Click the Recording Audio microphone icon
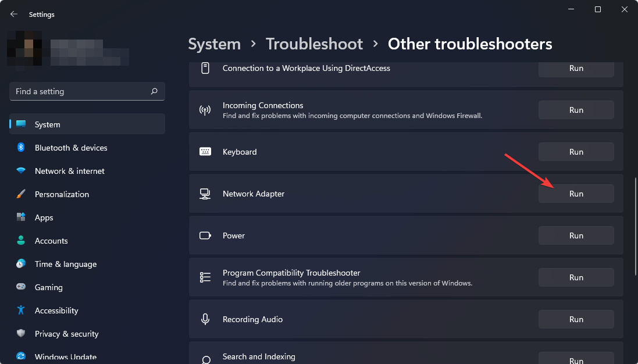The height and width of the screenshot is (364, 638). 205,319
